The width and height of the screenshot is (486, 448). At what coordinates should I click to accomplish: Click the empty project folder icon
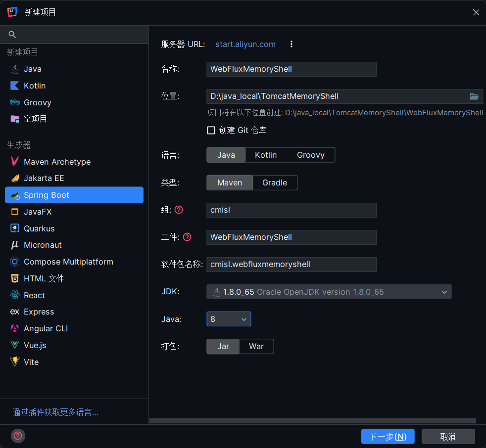click(15, 119)
